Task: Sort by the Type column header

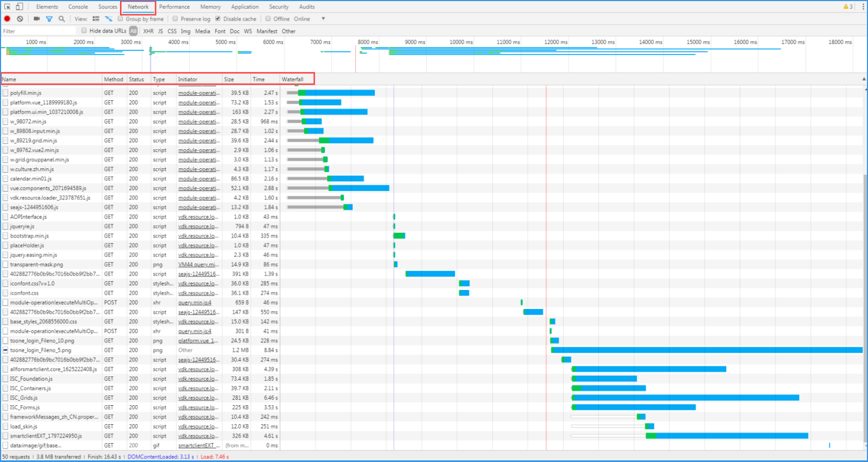Action: (163, 79)
